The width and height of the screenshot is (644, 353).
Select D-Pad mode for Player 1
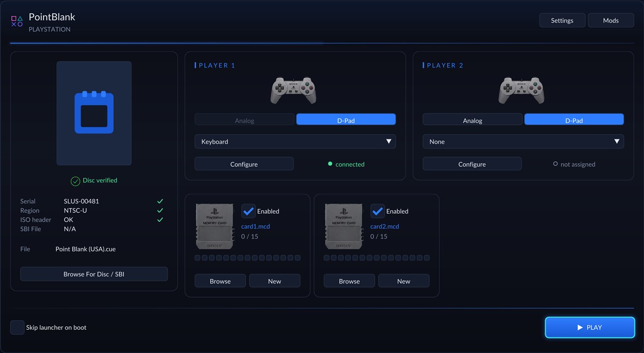click(x=346, y=120)
